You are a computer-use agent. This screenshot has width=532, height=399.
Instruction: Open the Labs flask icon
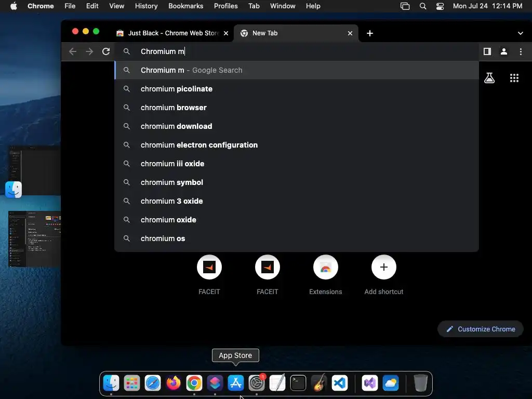(x=489, y=78)
